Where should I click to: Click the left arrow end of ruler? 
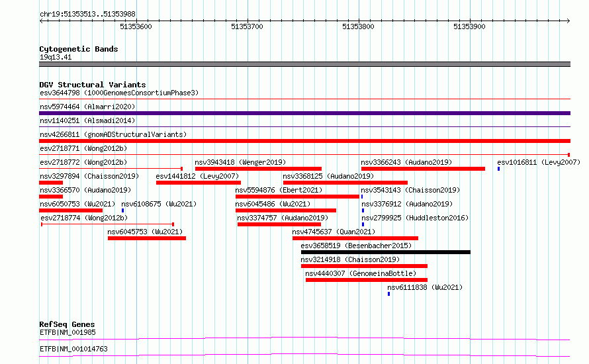[41, 21]
